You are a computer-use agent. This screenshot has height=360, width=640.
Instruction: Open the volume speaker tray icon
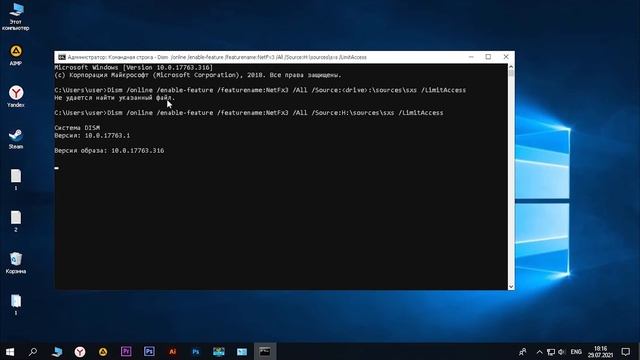point(562,352)
